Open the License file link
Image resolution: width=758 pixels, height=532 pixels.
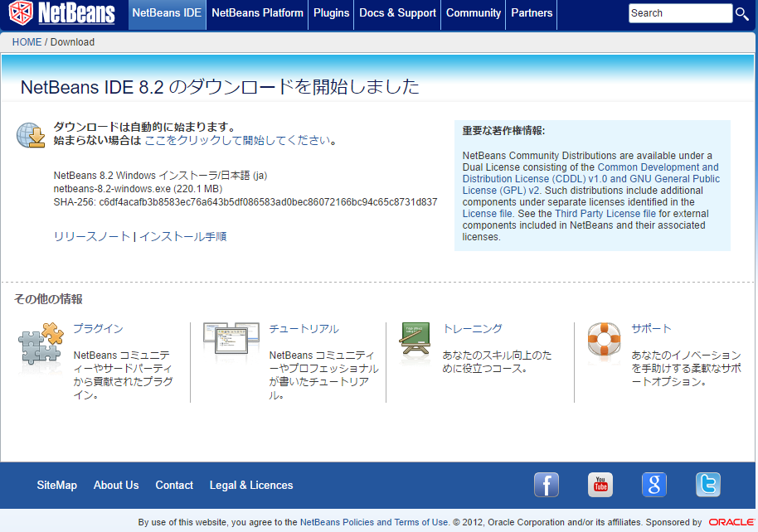coord(487,214)
